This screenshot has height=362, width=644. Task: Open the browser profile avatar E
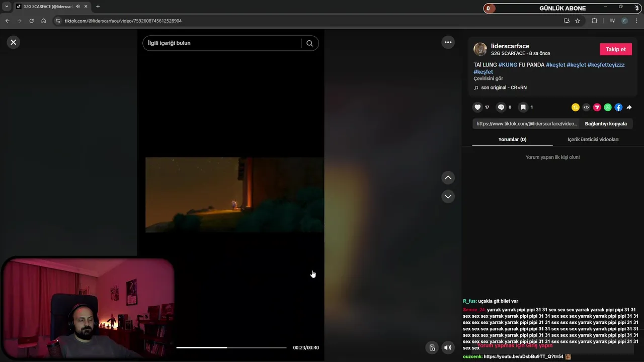(624, 21)
